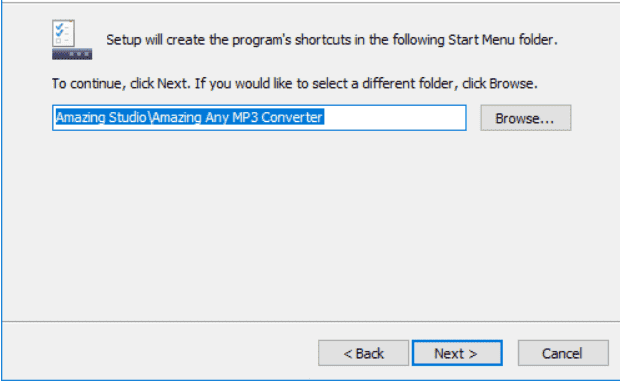Click the blank dialog area below the folder field

pyautogui.click(x=311, y=225)
